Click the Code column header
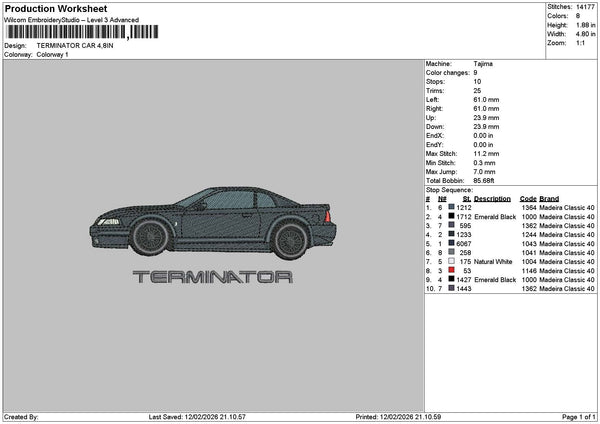The image size is (600, 424). click(529, 198)
